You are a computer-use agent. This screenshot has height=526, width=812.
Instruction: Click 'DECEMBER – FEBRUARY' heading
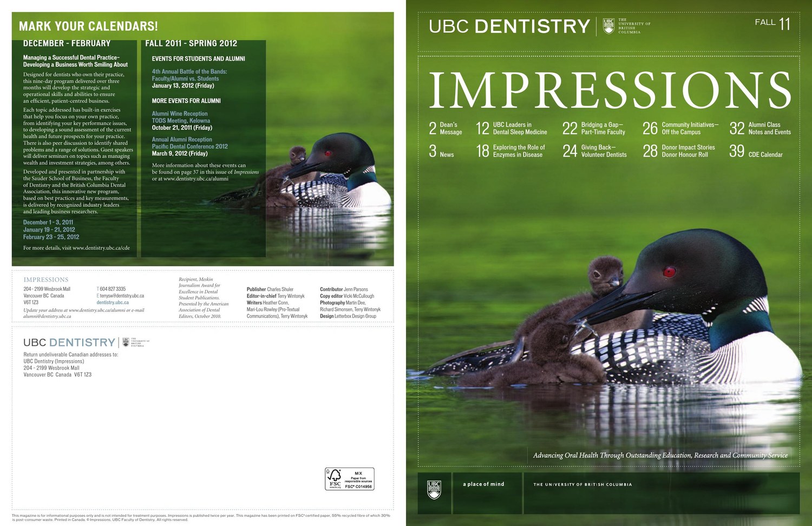click(x=67, y=43)
